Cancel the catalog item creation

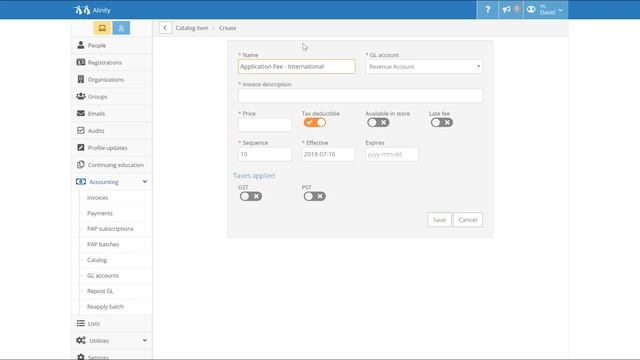[468, 220]
